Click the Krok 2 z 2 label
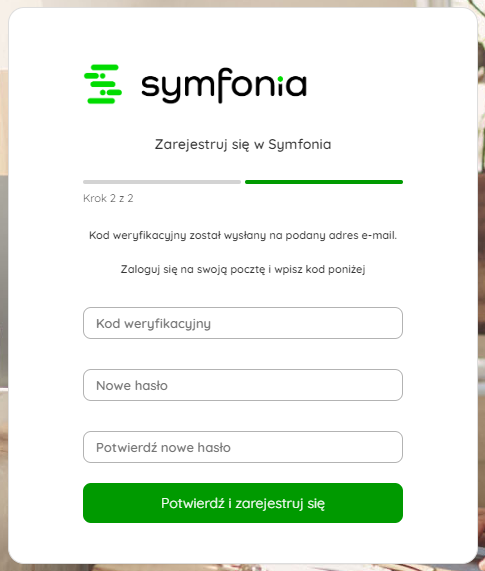This screenshot has width=485, height=571. [108, 198]
